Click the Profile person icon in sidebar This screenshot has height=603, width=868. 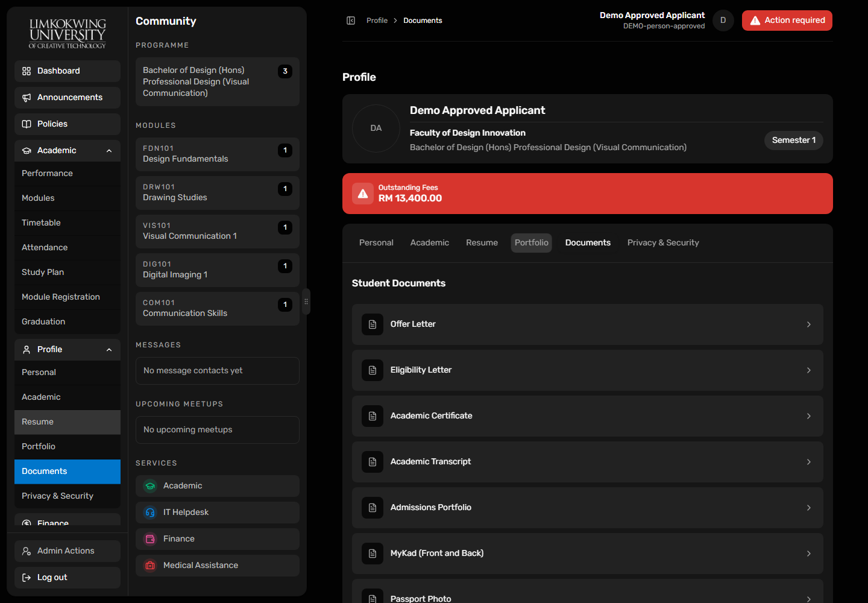pyautogui.click(x=27, y=350)
